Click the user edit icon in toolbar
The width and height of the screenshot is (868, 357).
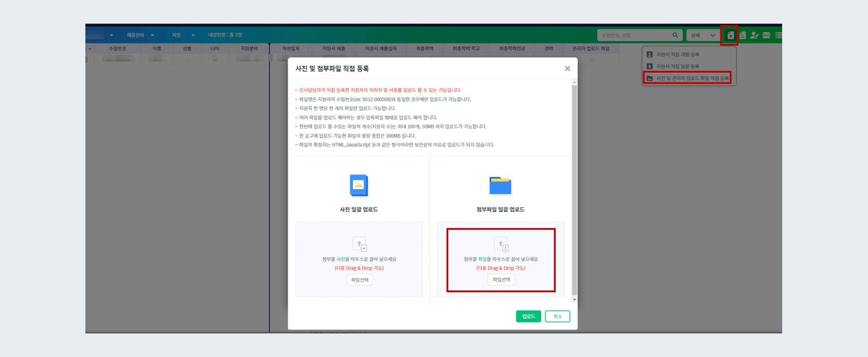[754, 35]
